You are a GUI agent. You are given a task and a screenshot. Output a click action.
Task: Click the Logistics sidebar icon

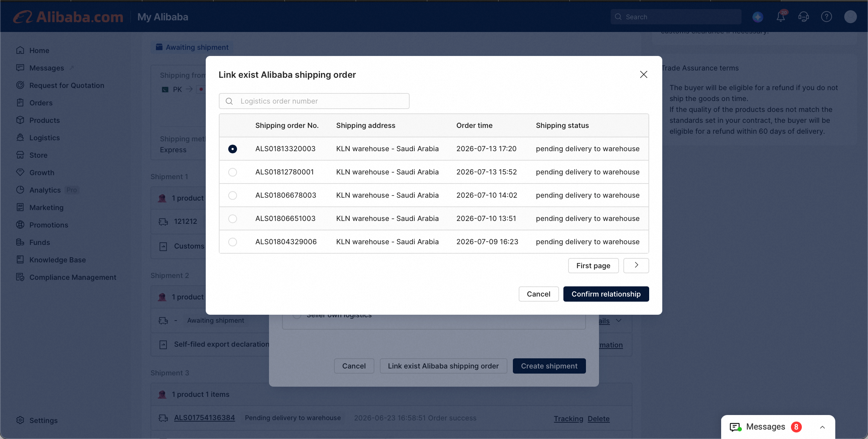[x=20, y=137]
